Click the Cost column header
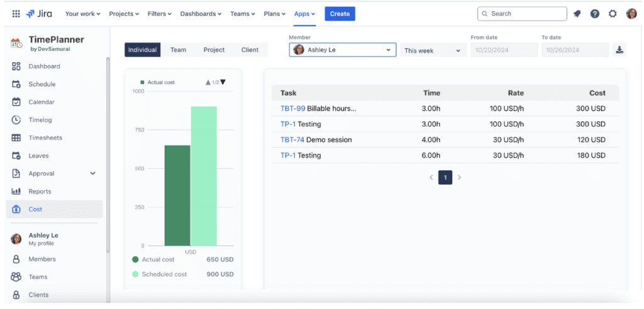 (x=597, y=93)
